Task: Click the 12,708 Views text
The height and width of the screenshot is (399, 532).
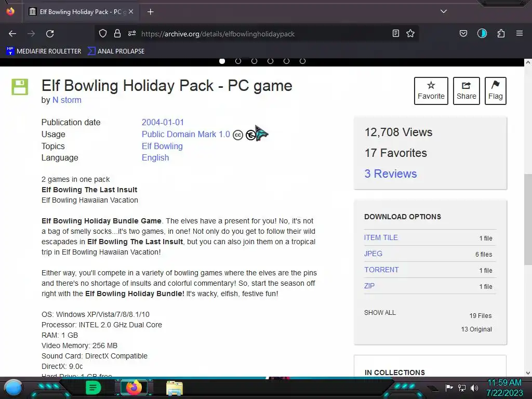Action: point(398,132)
